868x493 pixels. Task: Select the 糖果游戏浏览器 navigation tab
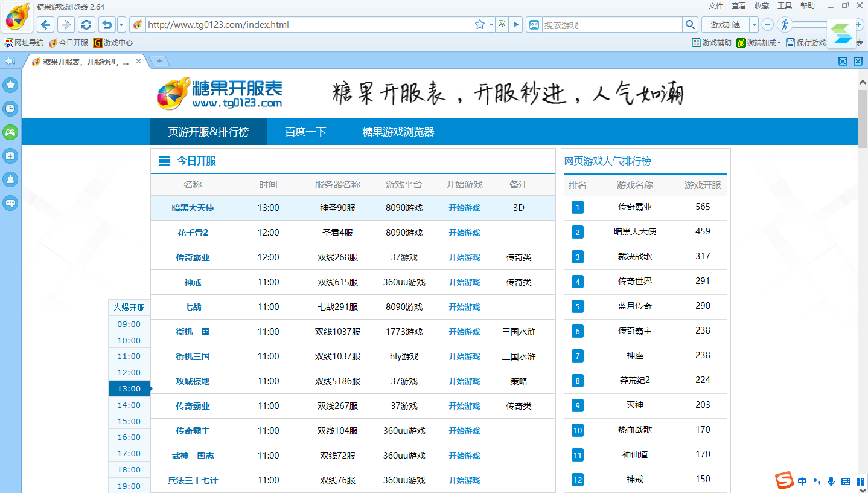click(398, 132)
